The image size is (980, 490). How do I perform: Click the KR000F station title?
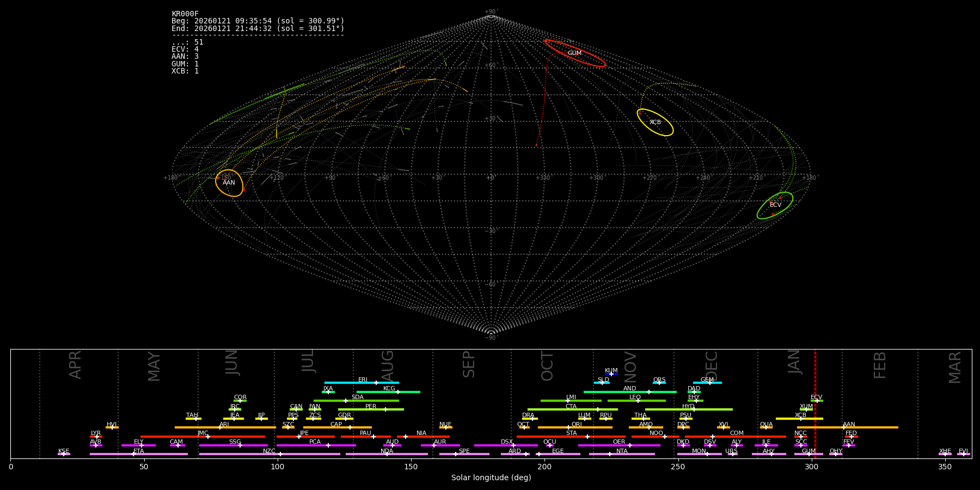click(x=185, y=14)
